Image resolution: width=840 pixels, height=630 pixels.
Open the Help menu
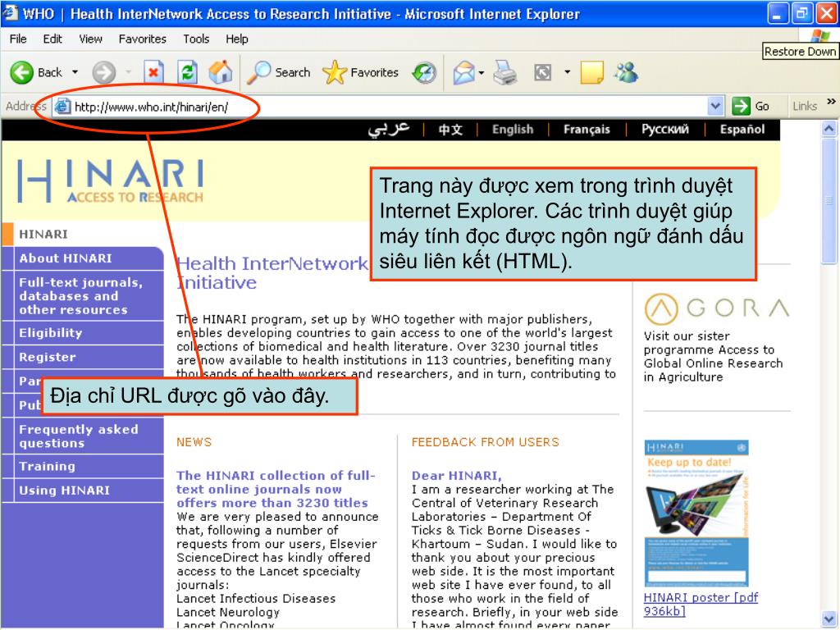(237, 39)
